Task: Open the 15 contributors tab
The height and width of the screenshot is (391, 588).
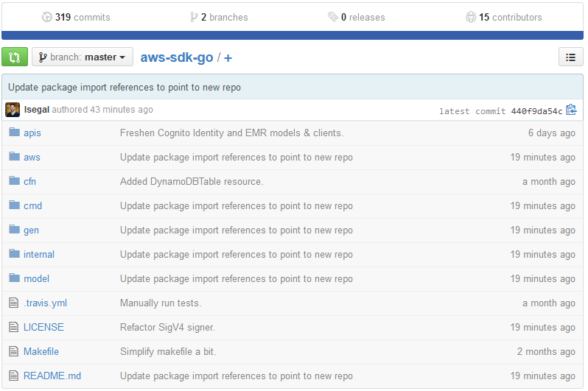Action: coord(503,17)
